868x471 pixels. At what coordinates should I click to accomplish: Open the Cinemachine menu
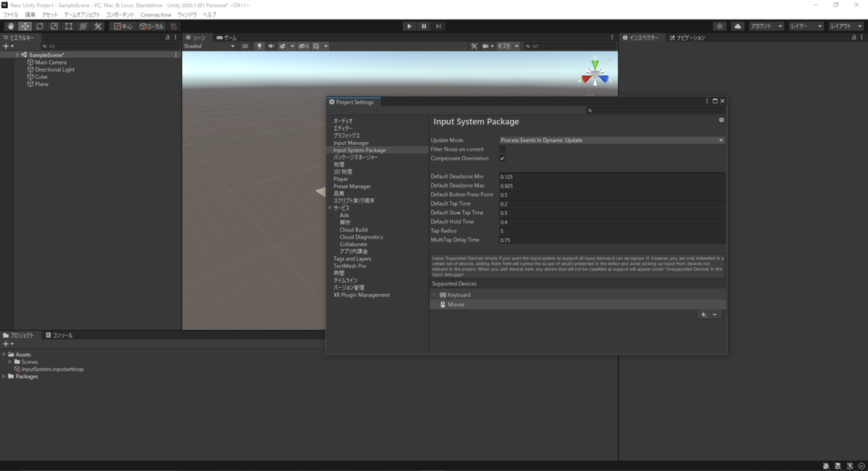point(156,14)
